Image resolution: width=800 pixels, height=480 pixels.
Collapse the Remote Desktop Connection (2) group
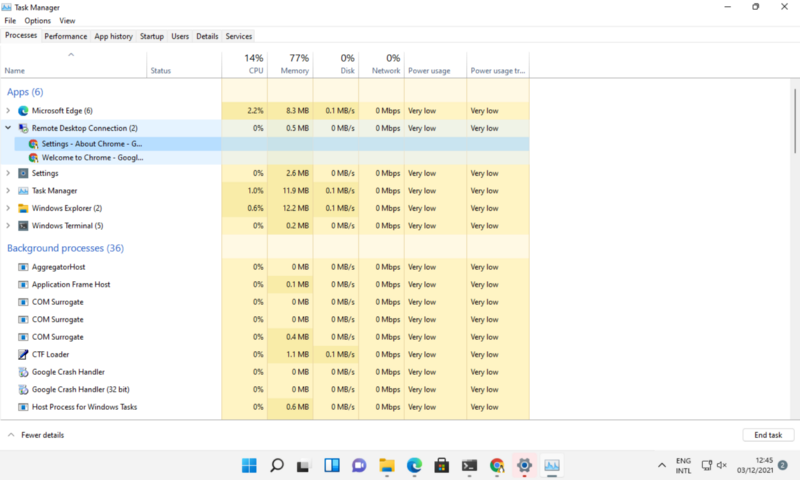tap(8, 128)
